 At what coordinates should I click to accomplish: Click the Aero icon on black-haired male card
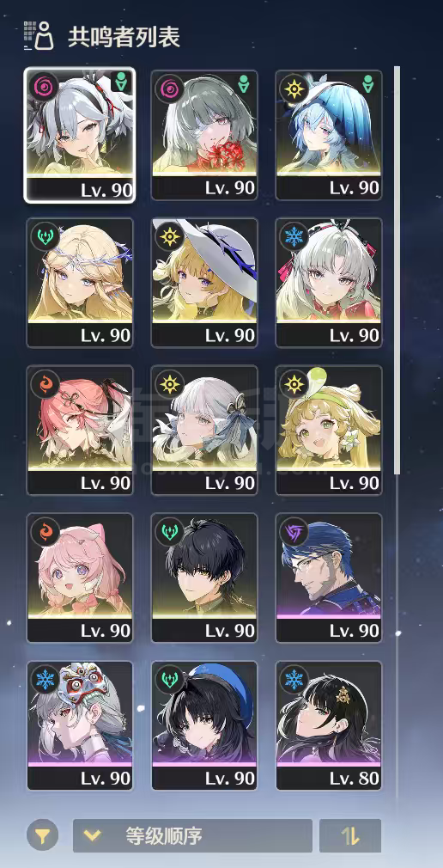coord(169,531)
